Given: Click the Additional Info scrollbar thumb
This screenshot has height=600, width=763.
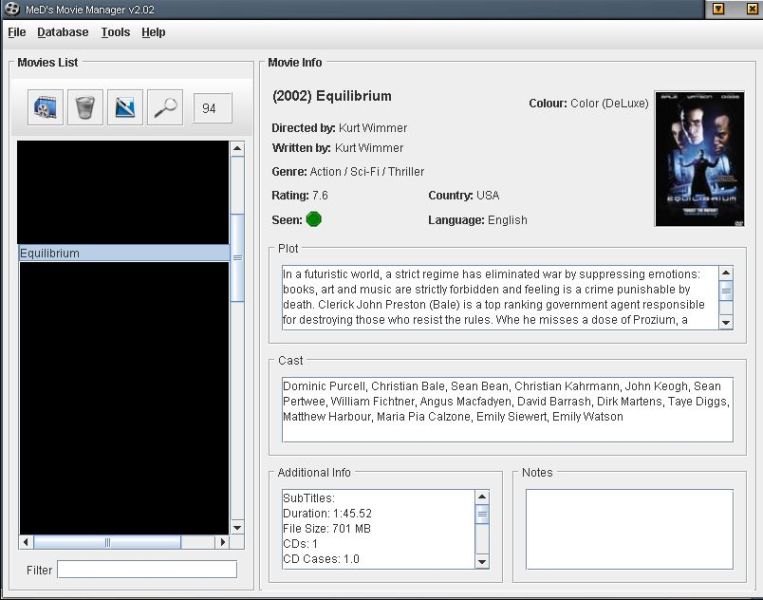Looking at the screenshot, I should click(482, 514).
